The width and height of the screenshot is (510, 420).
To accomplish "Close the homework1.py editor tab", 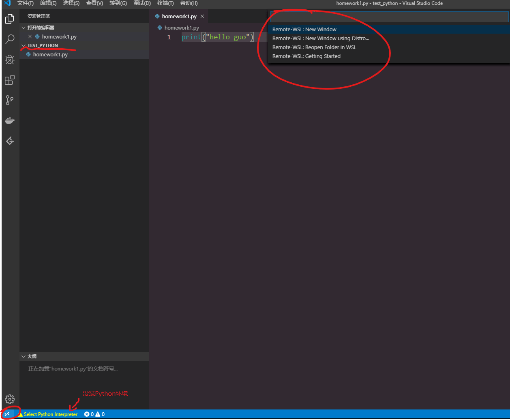I will point(202,17).
